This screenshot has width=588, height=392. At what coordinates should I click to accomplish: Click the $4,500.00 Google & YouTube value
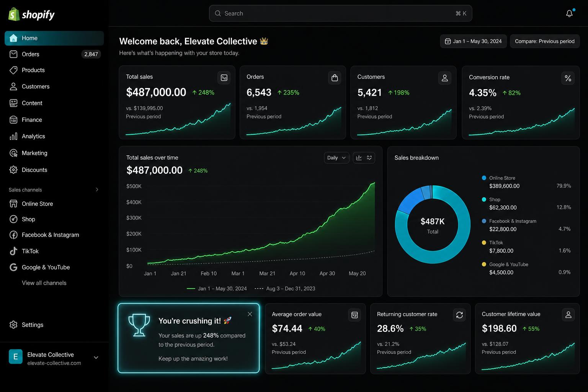[501, 273]
